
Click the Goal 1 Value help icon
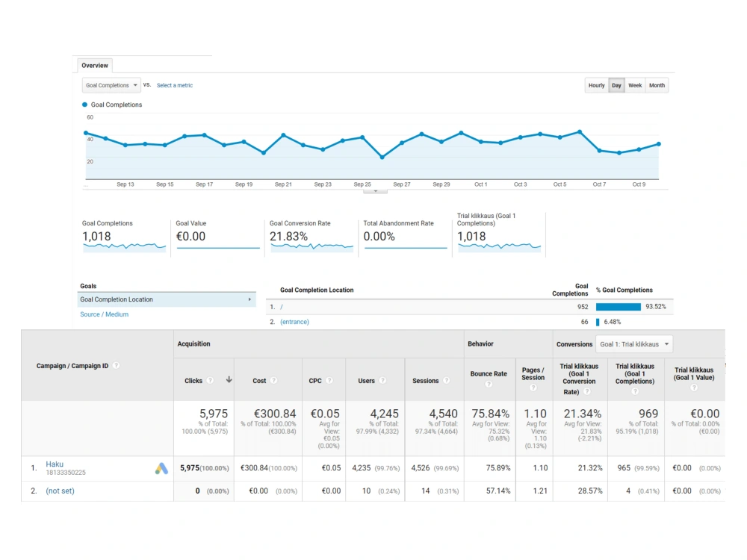(x=694, y=388)
